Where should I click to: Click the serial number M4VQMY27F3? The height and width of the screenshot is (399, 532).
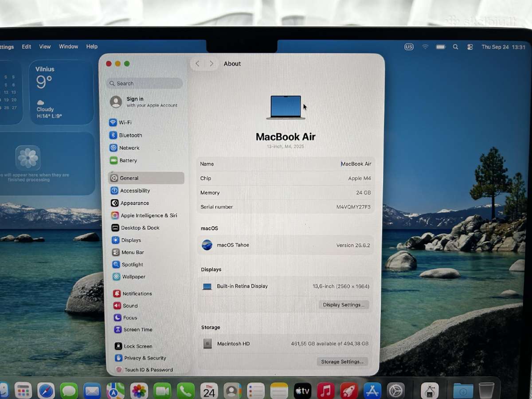tap(353, 207)
